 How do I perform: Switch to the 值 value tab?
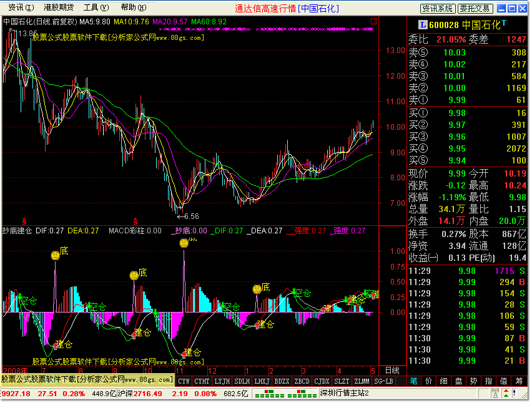click(x=504, y=381)
